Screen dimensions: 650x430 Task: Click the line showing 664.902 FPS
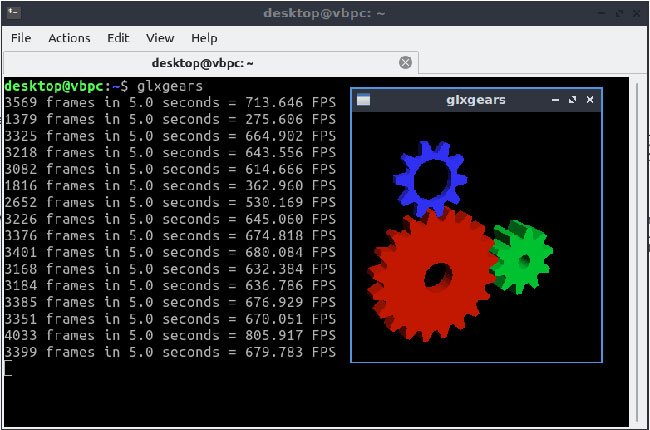pos(170,136)
